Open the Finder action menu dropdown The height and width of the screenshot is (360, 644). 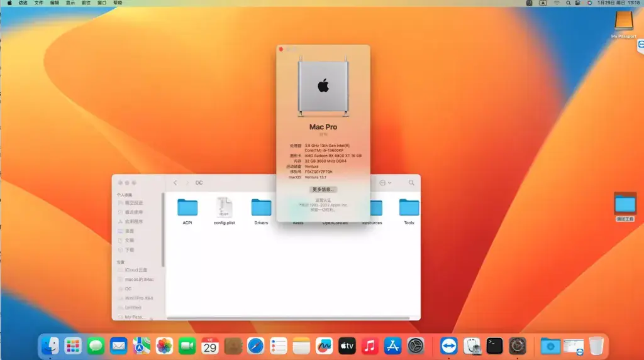[x=386, y=183]
